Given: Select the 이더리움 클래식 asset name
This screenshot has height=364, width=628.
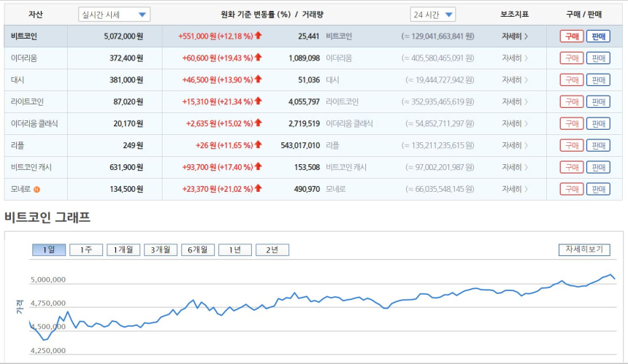Looking at the screenshot, I should pyautogui.click(x=34, y=123).
